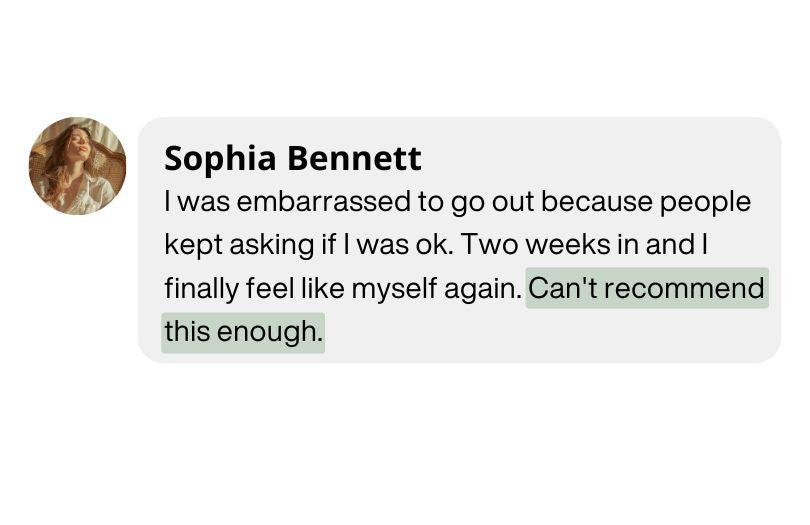Click the last name "Bennett"

coord(354,158)
